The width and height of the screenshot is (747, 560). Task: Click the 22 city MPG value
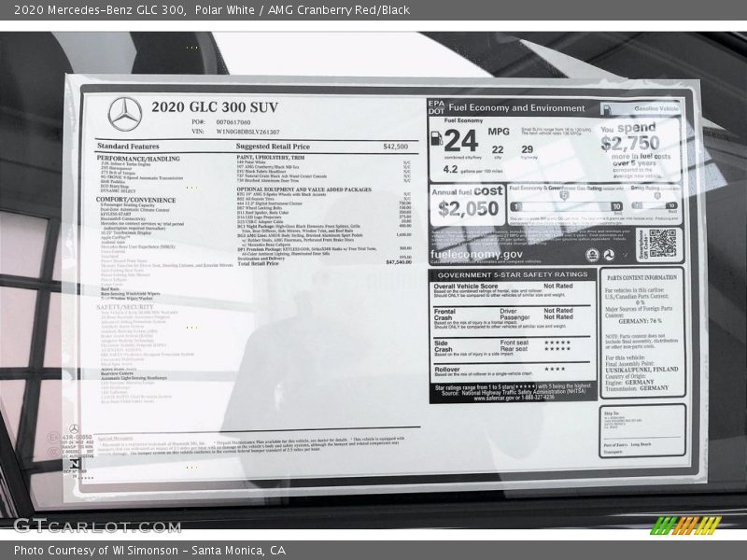click(498, 150)
